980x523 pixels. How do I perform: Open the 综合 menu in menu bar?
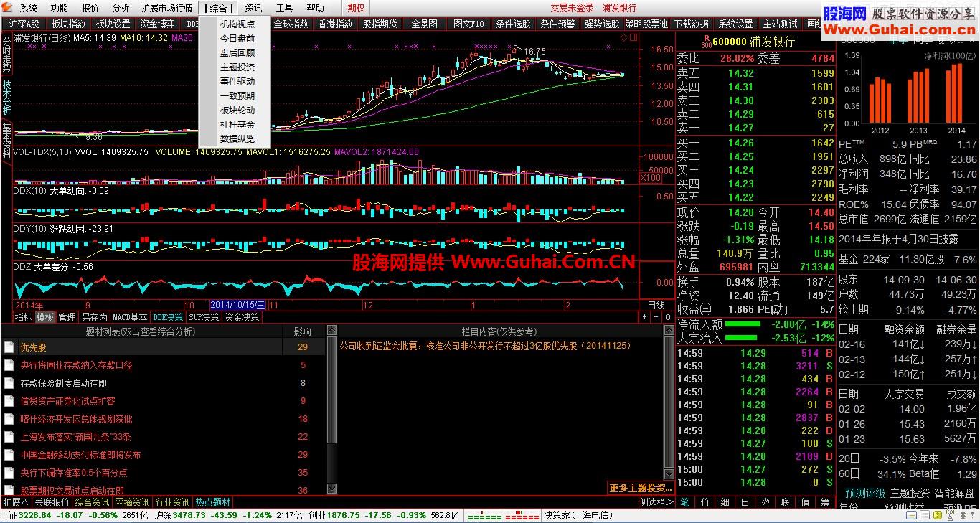(x=219, y=8)
